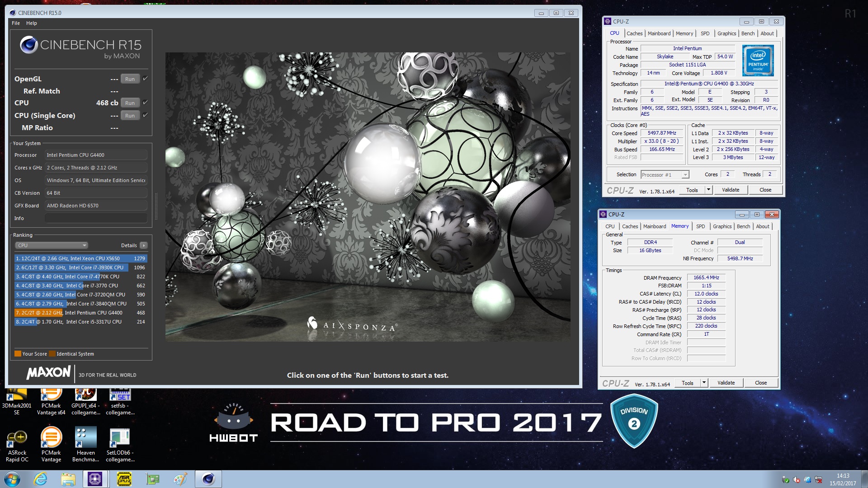Launch GPUPI_x64 desktop shortcut

(x=86, y=402)
